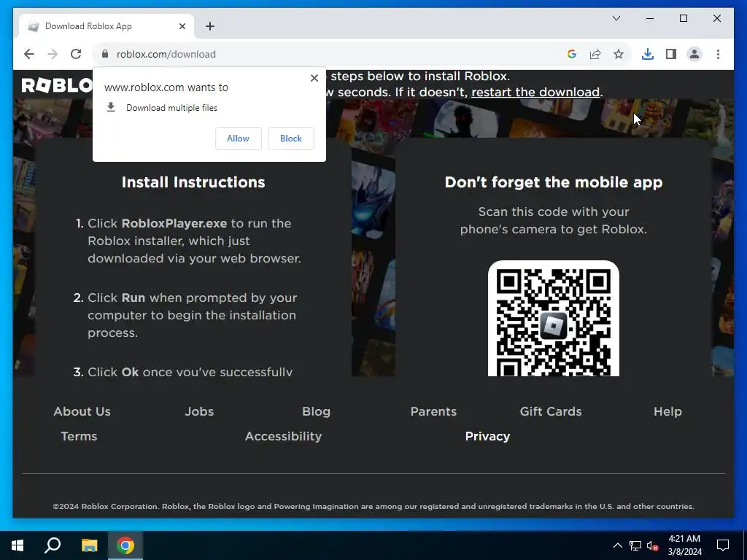Go back using the browser back arrow
Image resolution: width=747 pixels, height=560 pixels.
pyautogui.click(x=29, y=54)
